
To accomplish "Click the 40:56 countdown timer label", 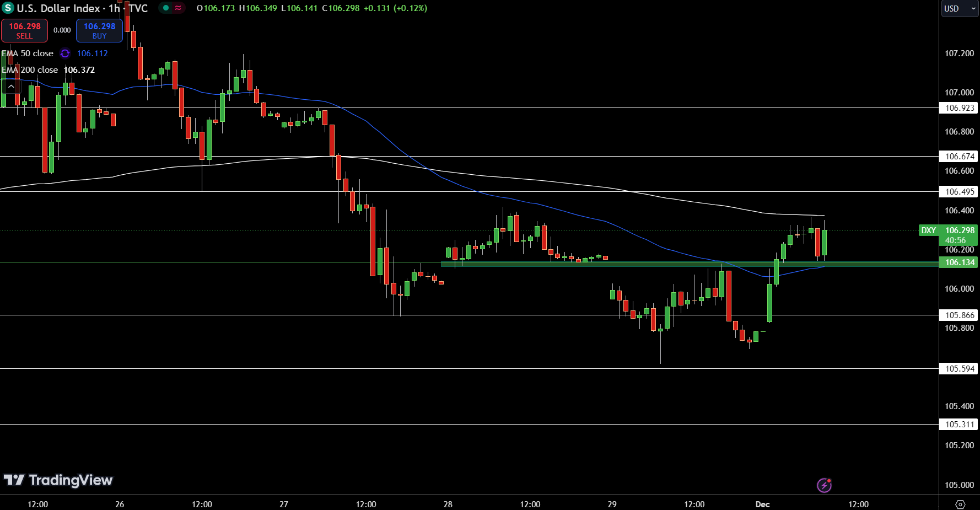I will [955, 240].
